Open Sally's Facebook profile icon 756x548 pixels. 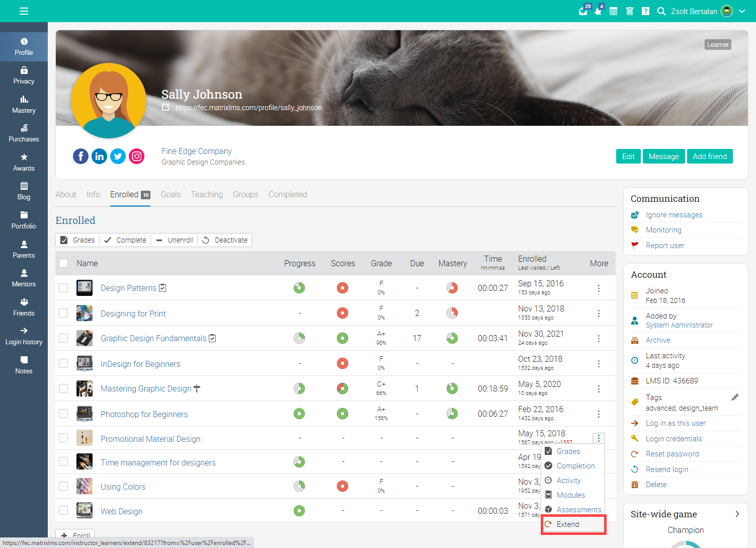point(80,156)
